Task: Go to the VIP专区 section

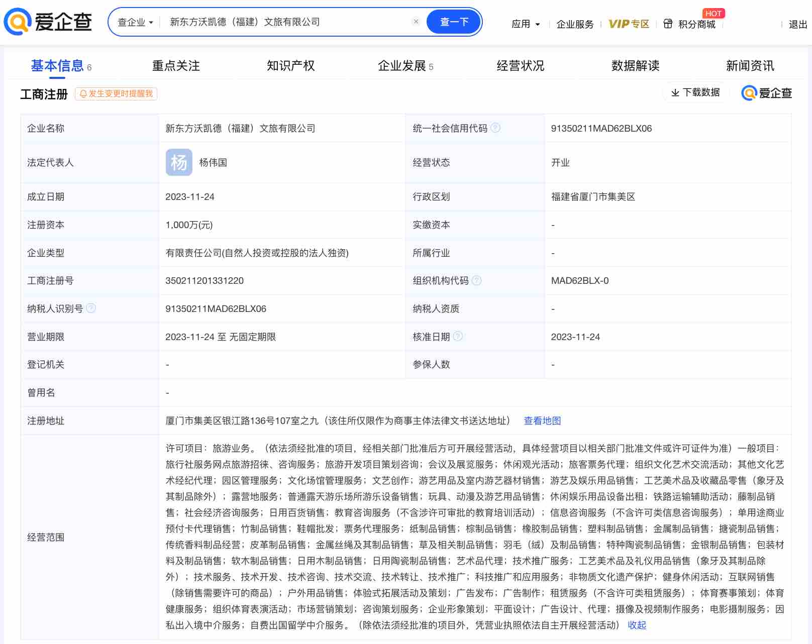Action: coord(629,24)
